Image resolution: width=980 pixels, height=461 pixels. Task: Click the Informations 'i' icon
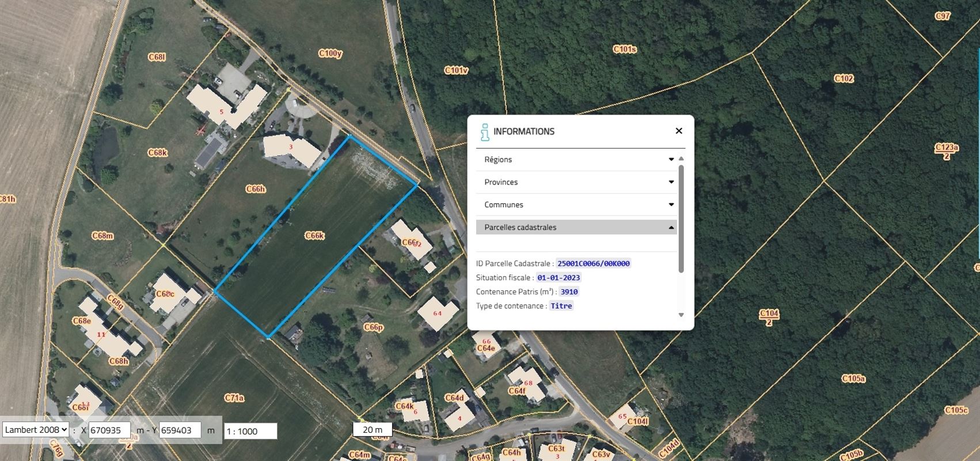(485, 132)
